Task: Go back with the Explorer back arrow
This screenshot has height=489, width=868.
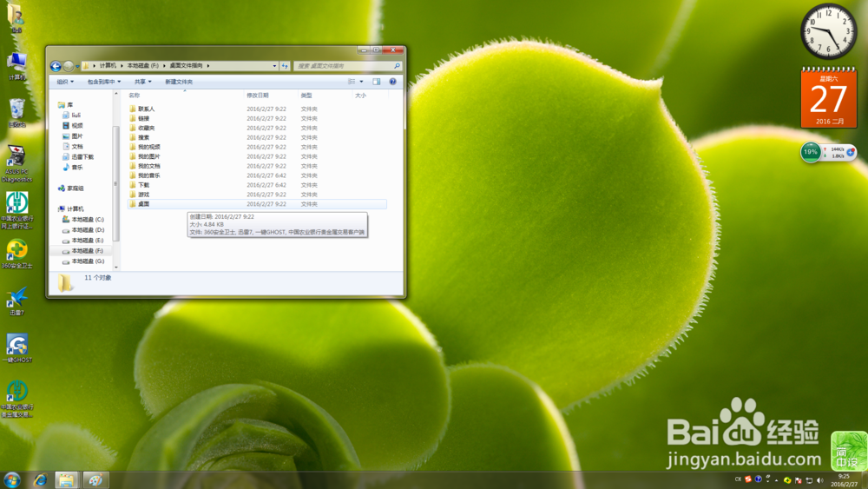Action: click(x=56, y=66)
